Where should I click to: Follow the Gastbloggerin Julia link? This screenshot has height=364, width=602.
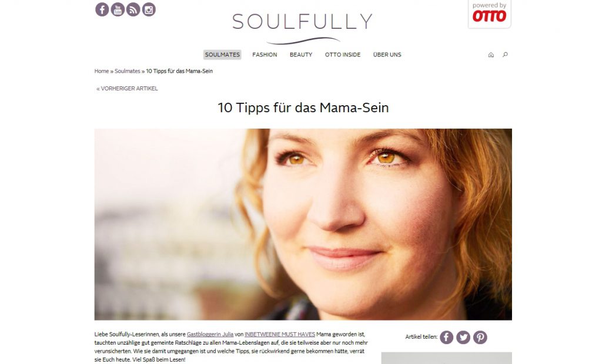coord(210,335)
